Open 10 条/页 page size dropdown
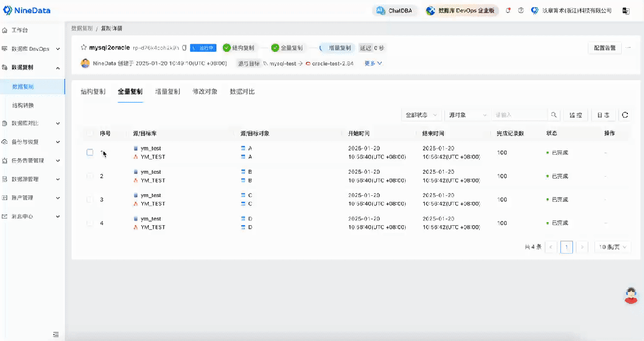This screenshot has width=644, height=341. tap(612, 247)
